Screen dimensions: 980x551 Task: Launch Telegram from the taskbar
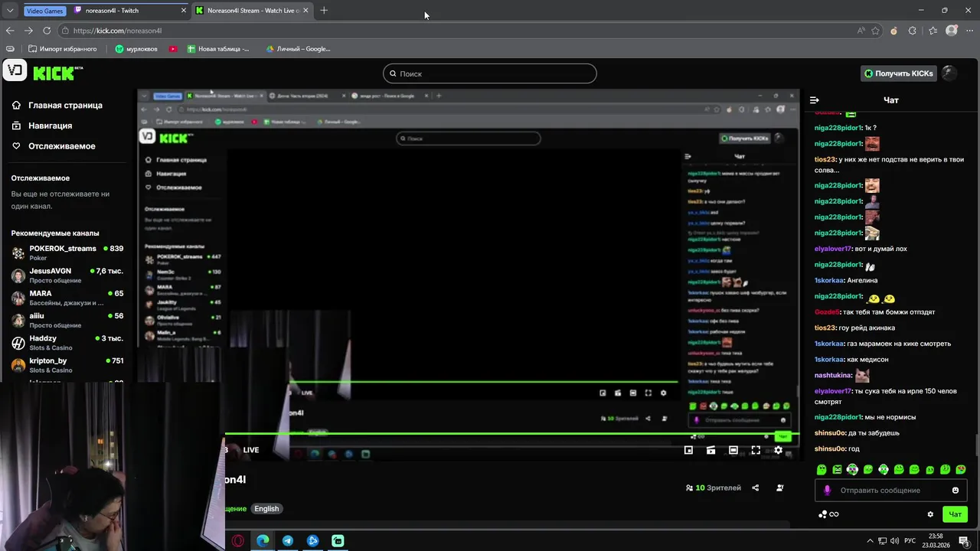pos(288,540)
